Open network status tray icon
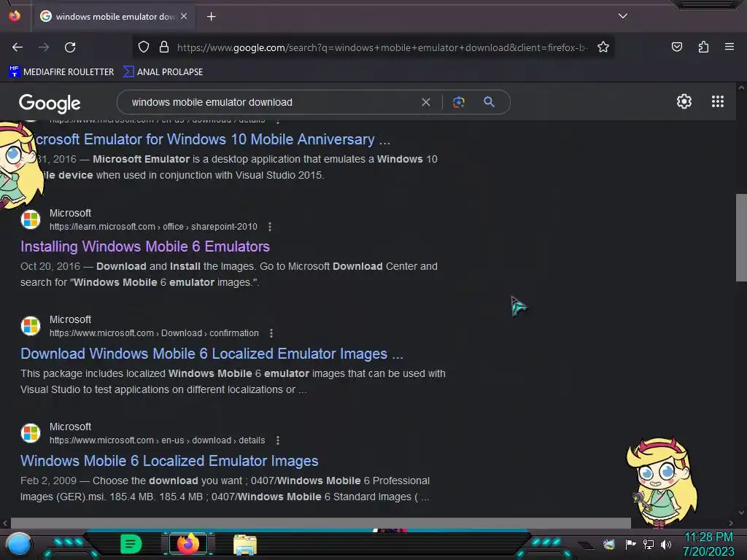Viewport: 747px width, 560px height. 648,544
